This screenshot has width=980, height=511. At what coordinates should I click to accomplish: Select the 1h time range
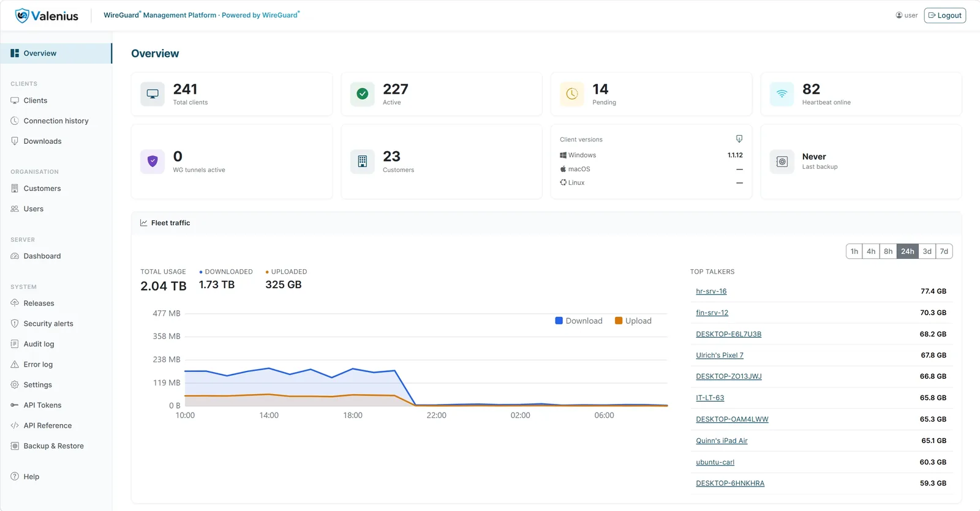click(x=854, y=252)
